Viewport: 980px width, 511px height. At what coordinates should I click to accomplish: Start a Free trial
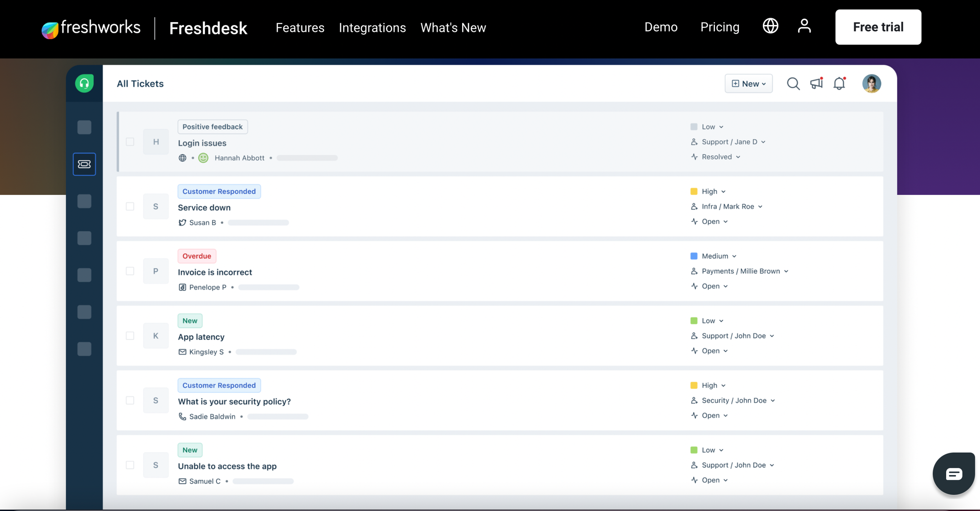(x=878, y=27)
